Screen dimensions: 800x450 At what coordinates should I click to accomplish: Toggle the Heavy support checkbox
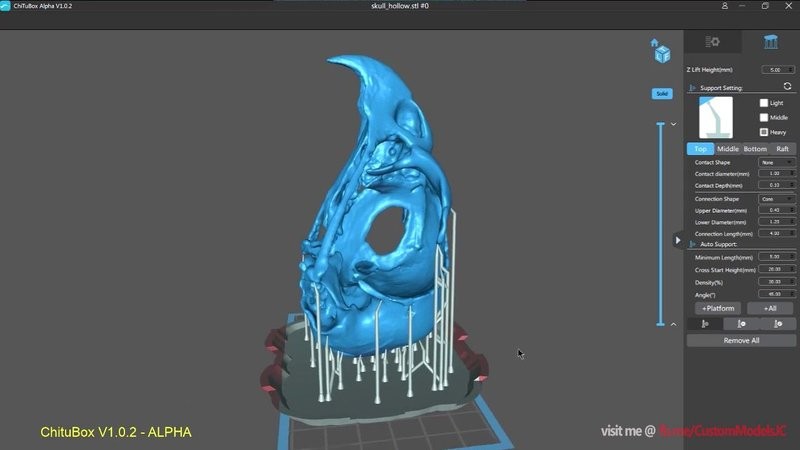coord(765,132)
